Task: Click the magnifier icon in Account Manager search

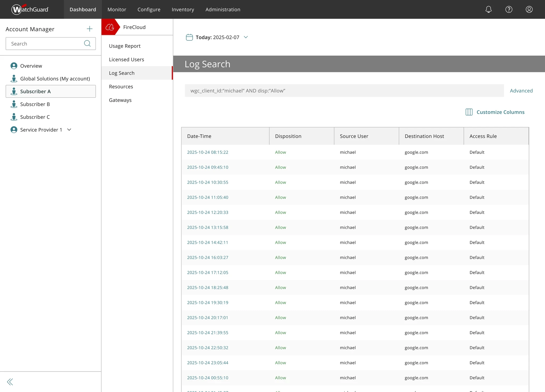Action: 87,43
